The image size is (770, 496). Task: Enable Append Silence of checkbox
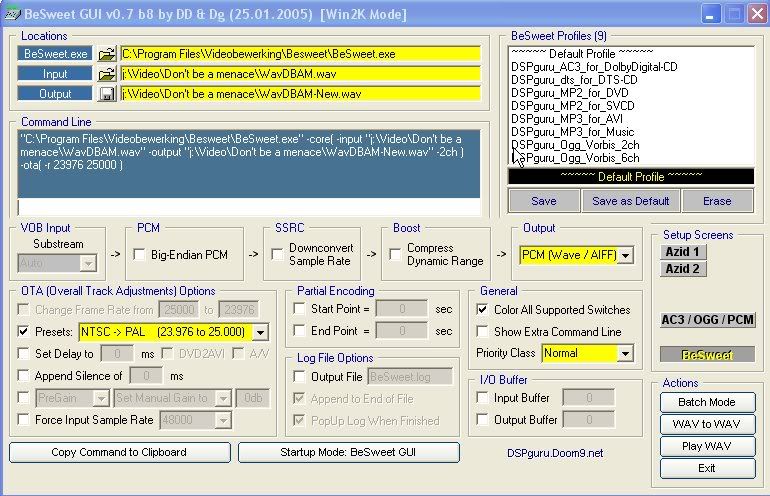[23, 376]
